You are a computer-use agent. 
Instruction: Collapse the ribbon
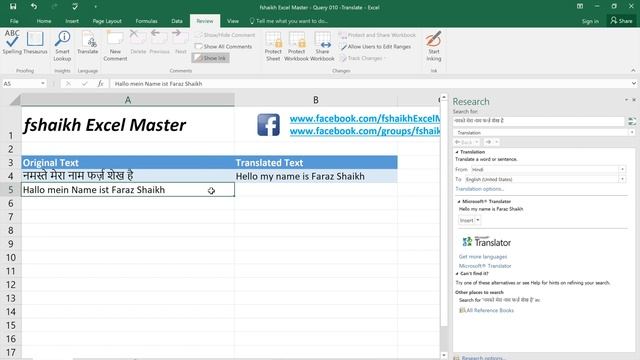coord(633,71)
